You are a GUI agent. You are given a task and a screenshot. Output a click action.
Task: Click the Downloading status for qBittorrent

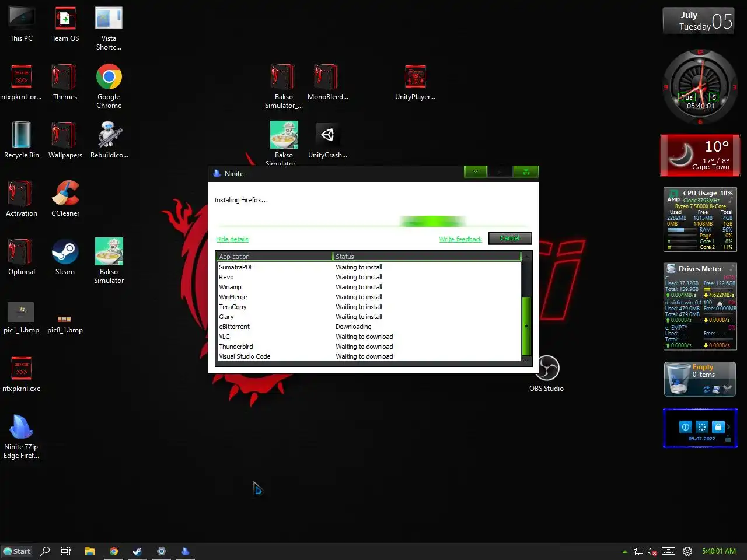tap(354, 327)
